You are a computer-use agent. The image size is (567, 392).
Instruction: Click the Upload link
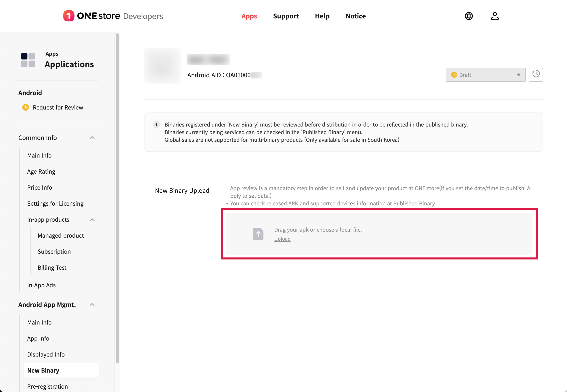pyautogui.click(x=282, y=239)
